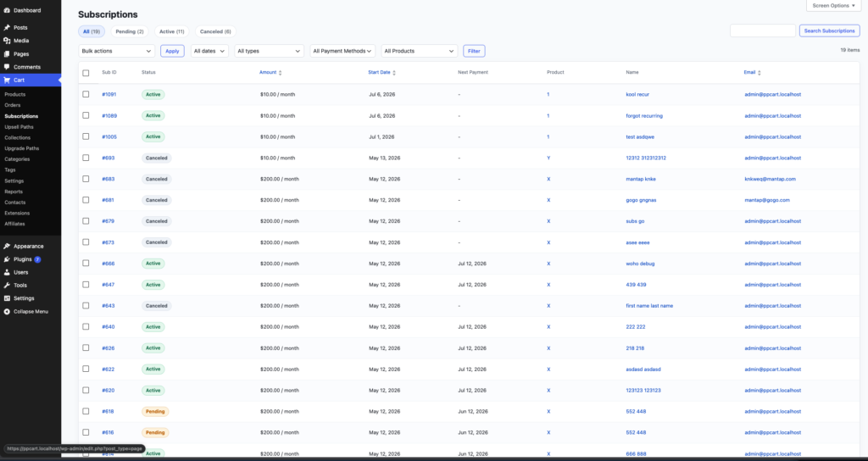Click the Settings icon above Collapse Menu
This screenshot has width=868, height=461.
(x=7, y=298)
